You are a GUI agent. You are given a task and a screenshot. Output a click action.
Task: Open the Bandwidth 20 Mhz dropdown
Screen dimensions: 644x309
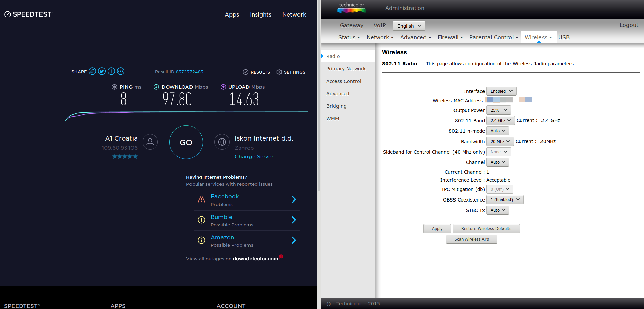500,142
